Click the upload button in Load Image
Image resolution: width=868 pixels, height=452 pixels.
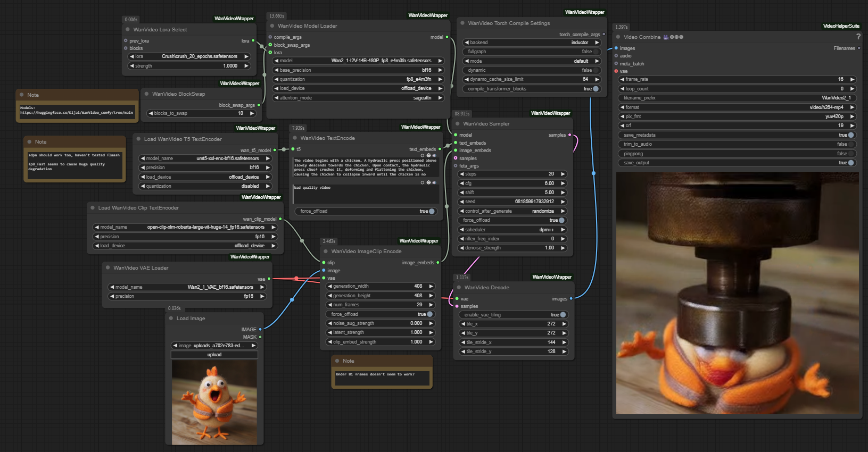coord(214,355)
